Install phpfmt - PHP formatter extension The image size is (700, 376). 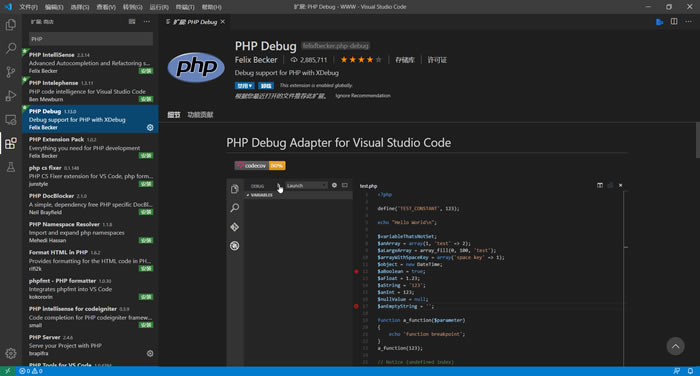(x=146, y=297)
